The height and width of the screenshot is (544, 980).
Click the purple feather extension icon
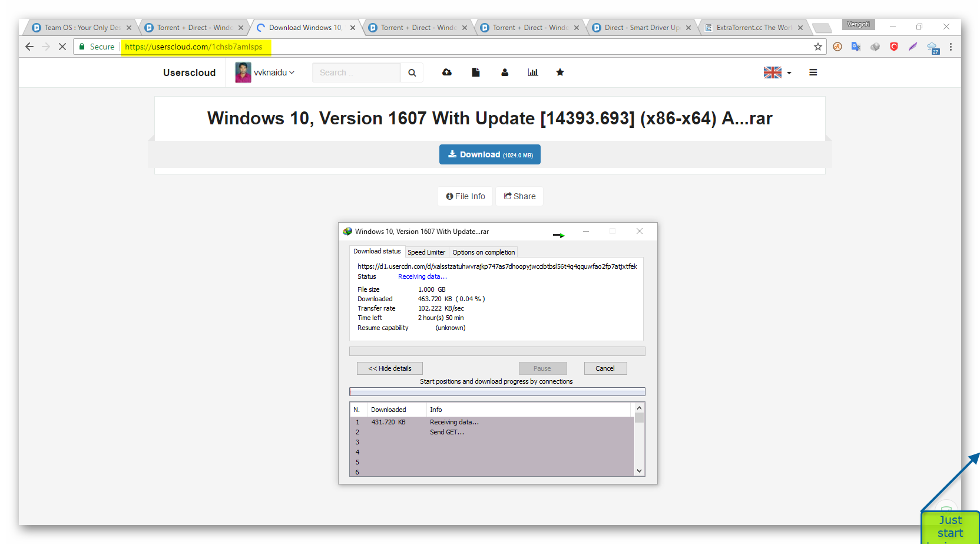tap(913, 47)
